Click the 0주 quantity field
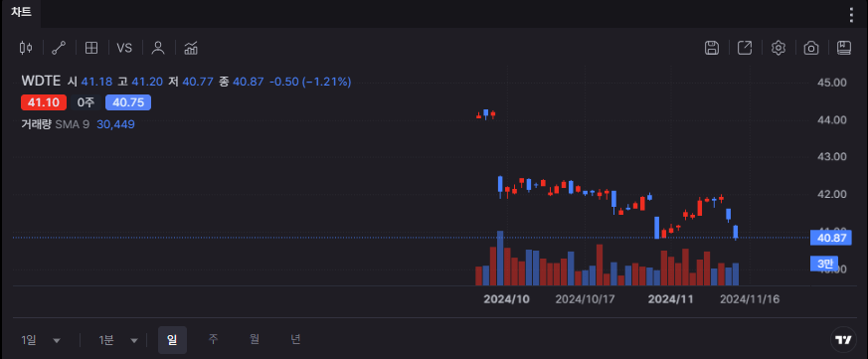 click(87, 102)
